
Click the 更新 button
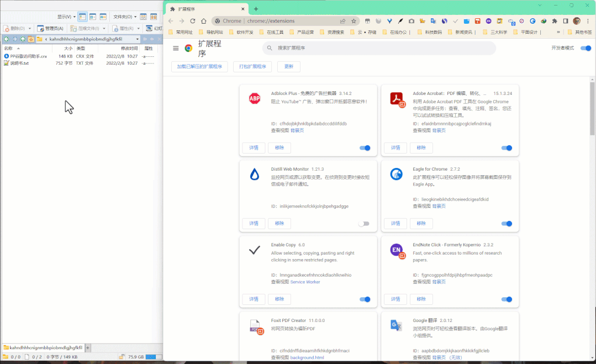289,66
